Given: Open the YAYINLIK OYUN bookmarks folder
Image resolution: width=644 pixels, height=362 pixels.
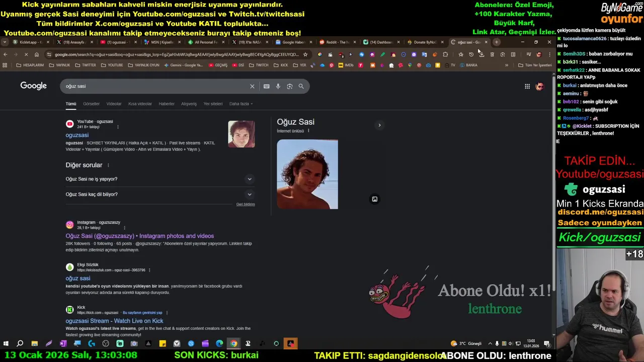Looking at the screenshot, I should 143,65.
